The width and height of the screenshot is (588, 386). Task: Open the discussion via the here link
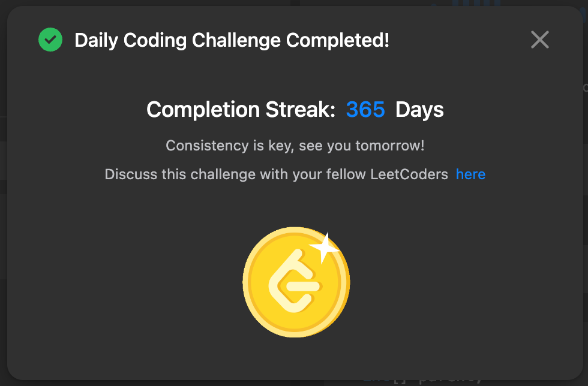pyautogui.click(x=470, y=174)
